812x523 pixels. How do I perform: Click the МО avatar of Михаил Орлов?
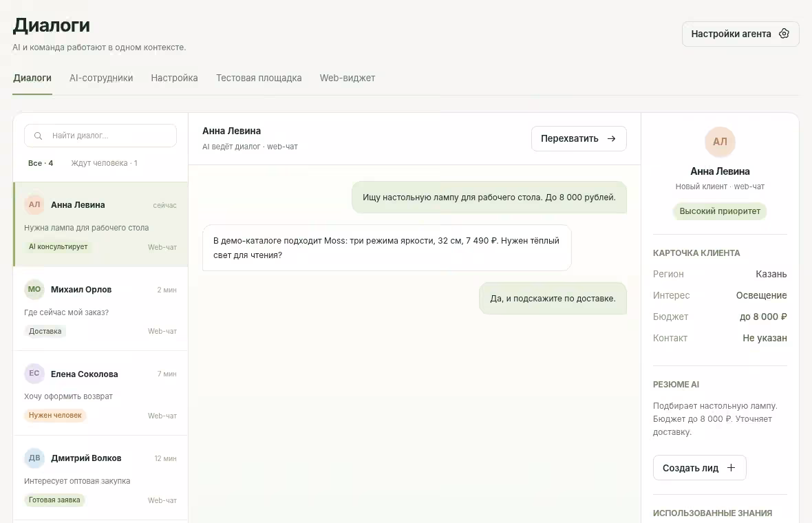pos(34,289)
